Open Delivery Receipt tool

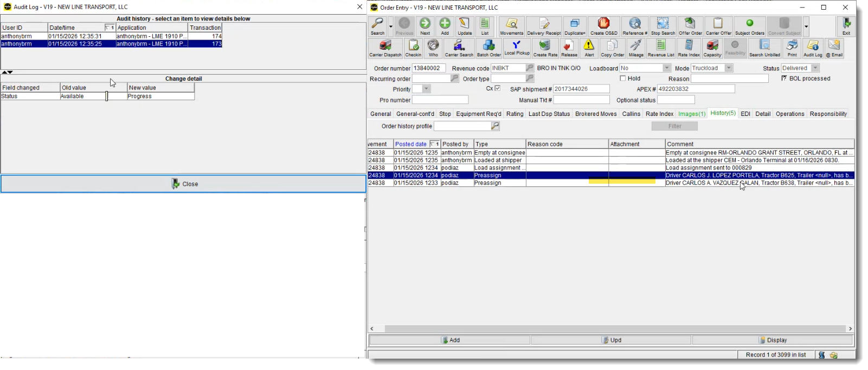pos(544,26)
